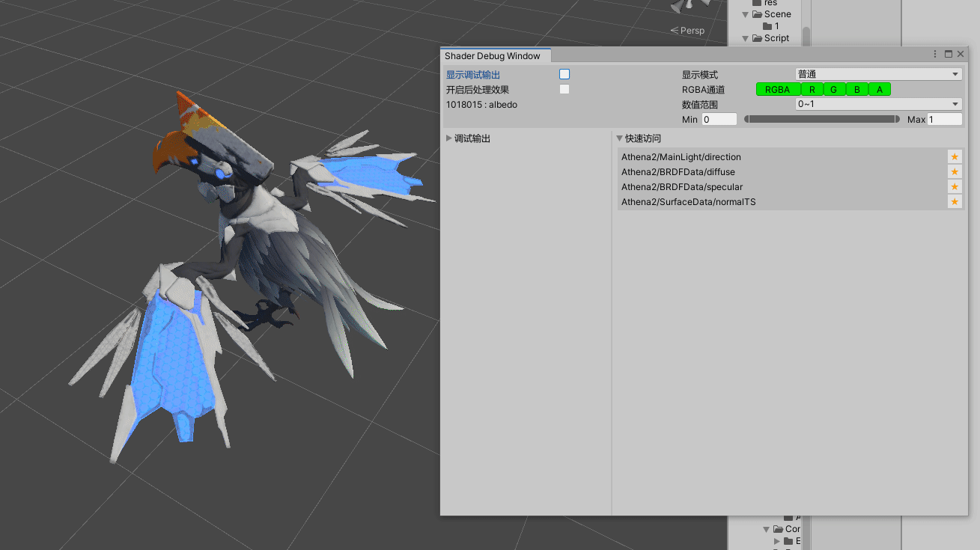
Task: Click star icon beside Athena2/MainLight/direction
Action: [954, 157]
